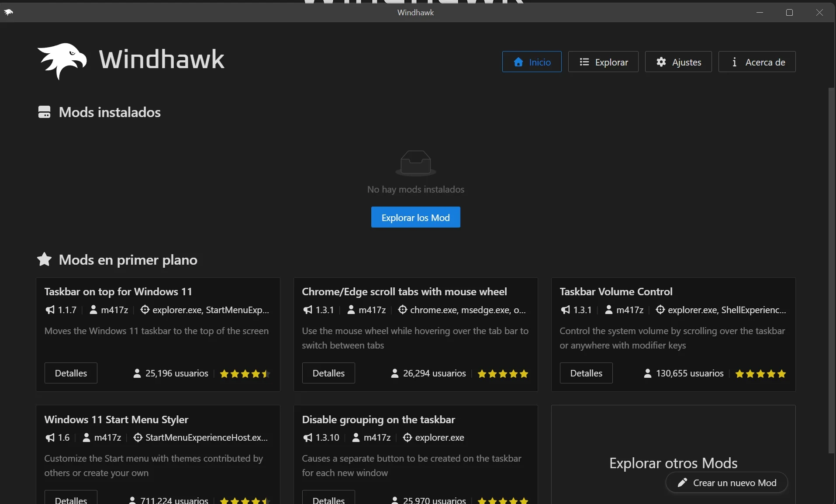Click target process icon on Disable grouping mod
The image size is (836, 504).
(x=408, y=437)
